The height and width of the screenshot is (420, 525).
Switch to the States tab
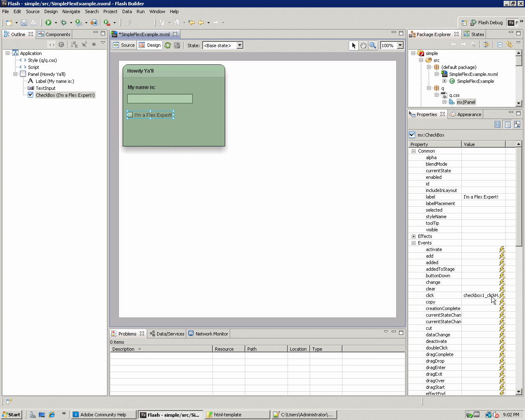(x=474, y=34)
